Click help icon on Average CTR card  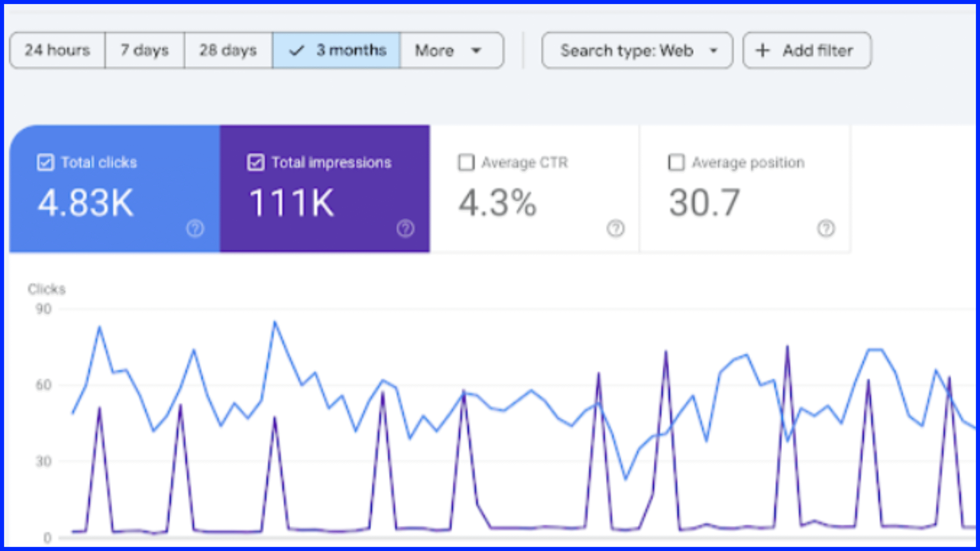[x=616, y=228]
